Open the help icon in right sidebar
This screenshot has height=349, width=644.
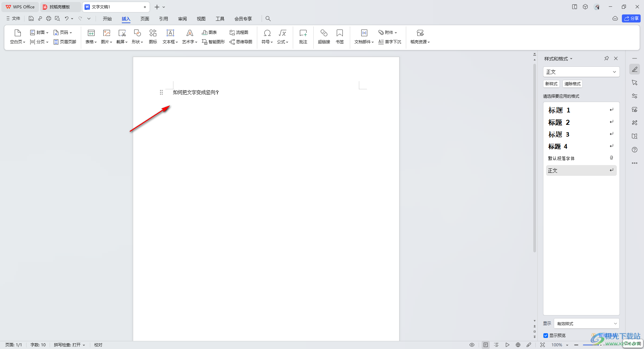point(635,150)
